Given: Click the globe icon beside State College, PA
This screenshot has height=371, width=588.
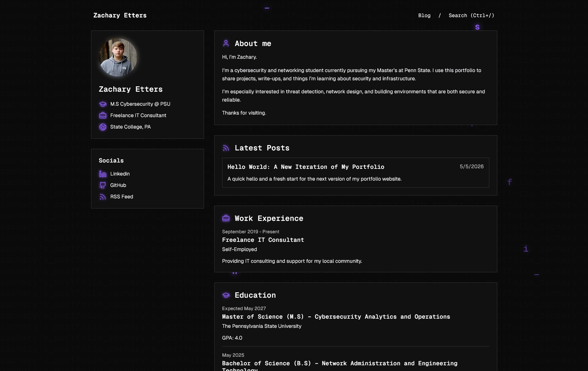Looking at the screenshot, I should (x=103, y=127).
